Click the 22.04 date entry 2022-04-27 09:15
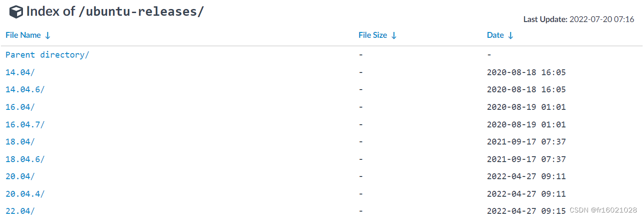This screenshot has height=217, width=644. tap(526, 211)
